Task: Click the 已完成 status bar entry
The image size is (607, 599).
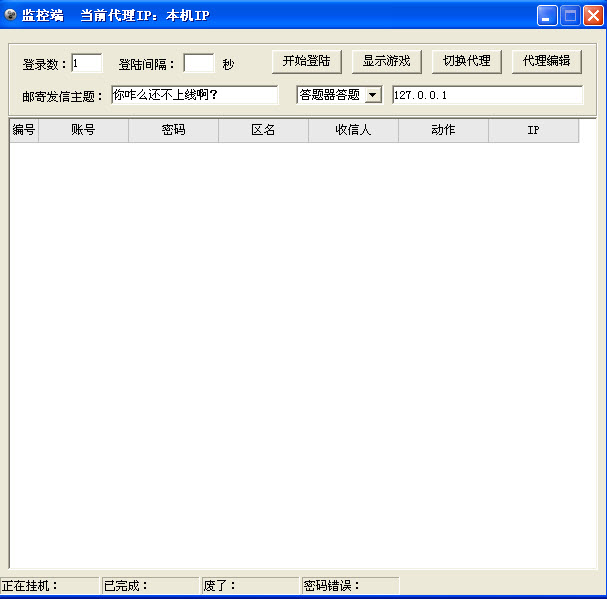Action: 150,585
